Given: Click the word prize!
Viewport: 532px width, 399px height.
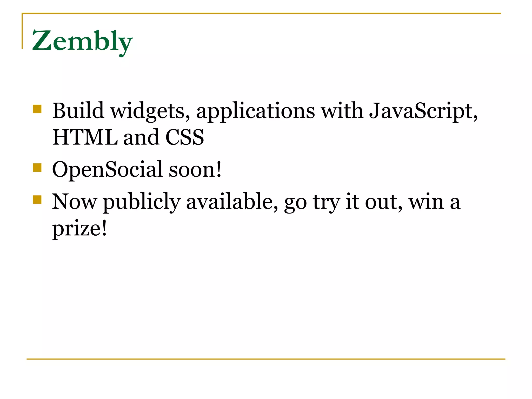Looking at the screenshot, I should 79,229.
